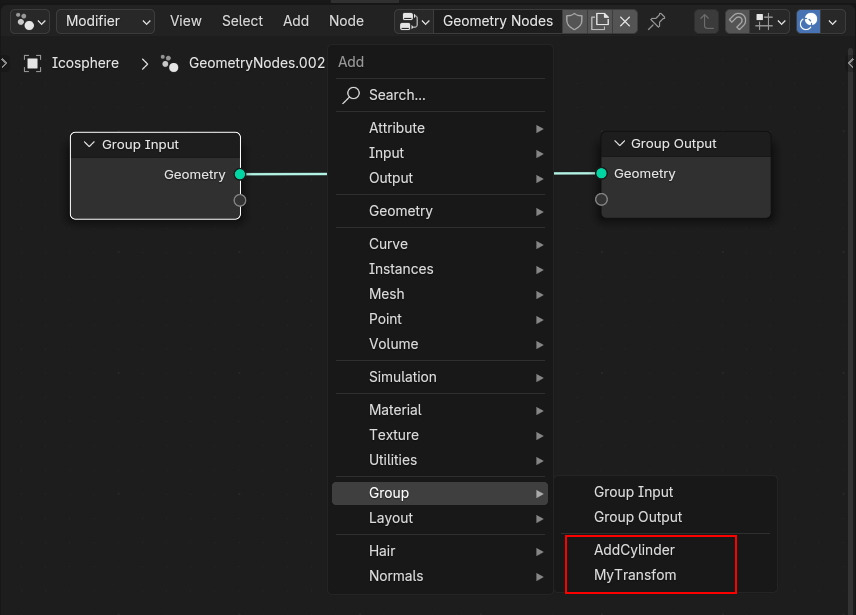Open the Geometry submenu
The height and width of the screenshot is (615, 856).
point(440,211)
